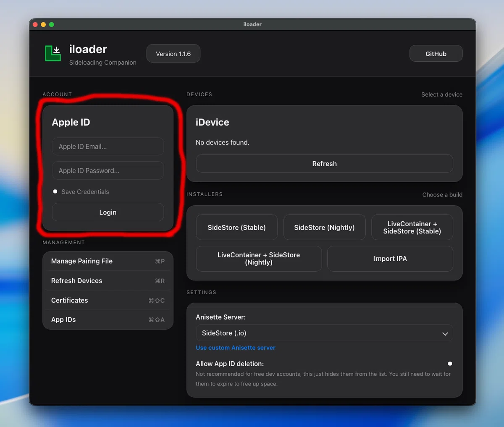The width and height of the screenshot is (504, 427).
Task: Install SideStore (Stable) build
Action: click(237, 228)
